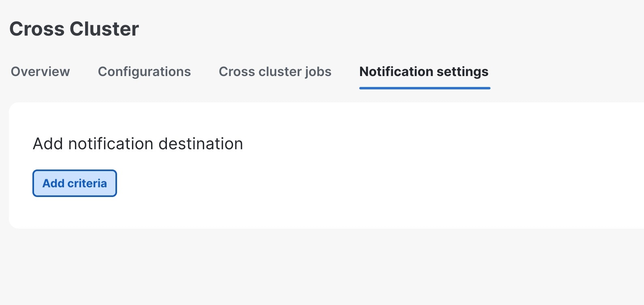This screenshot has width=644, height=305.
Task: Navigate to Overview in tab bar
Action: pos(40,72)
